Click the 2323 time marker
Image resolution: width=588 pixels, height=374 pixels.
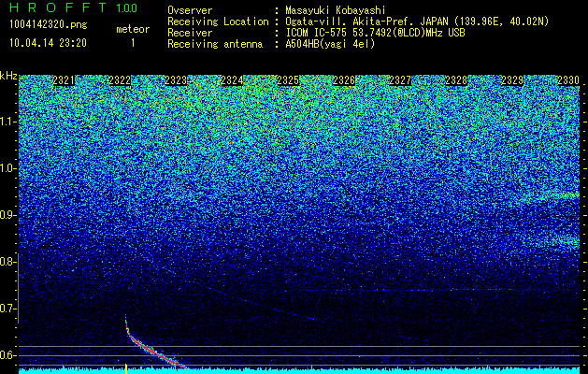point(176,80)
